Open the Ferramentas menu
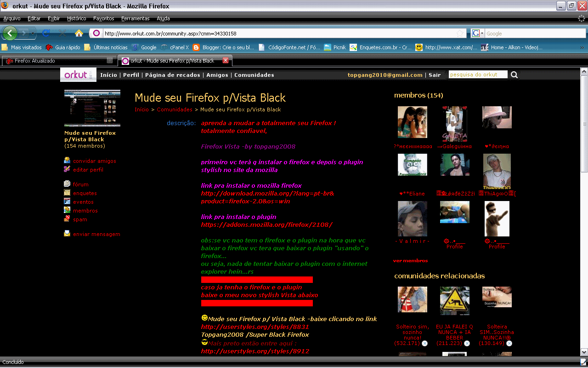 135,18
